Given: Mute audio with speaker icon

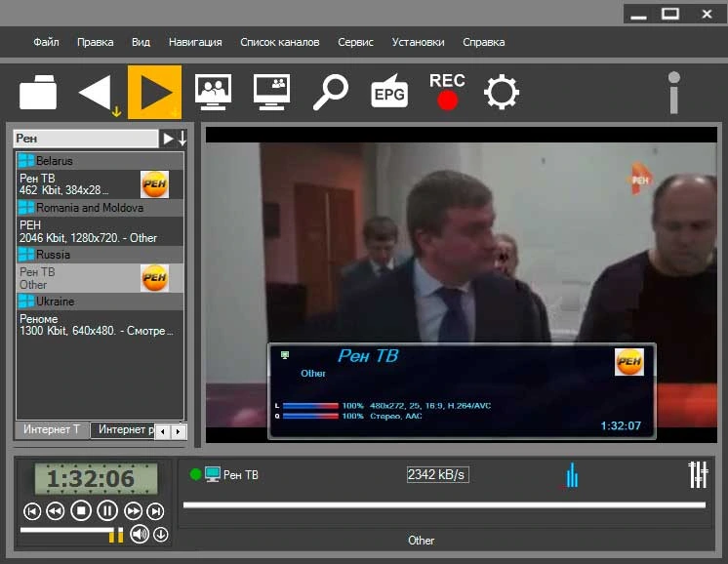Looking at the screenshot, I should coord(140,535).
